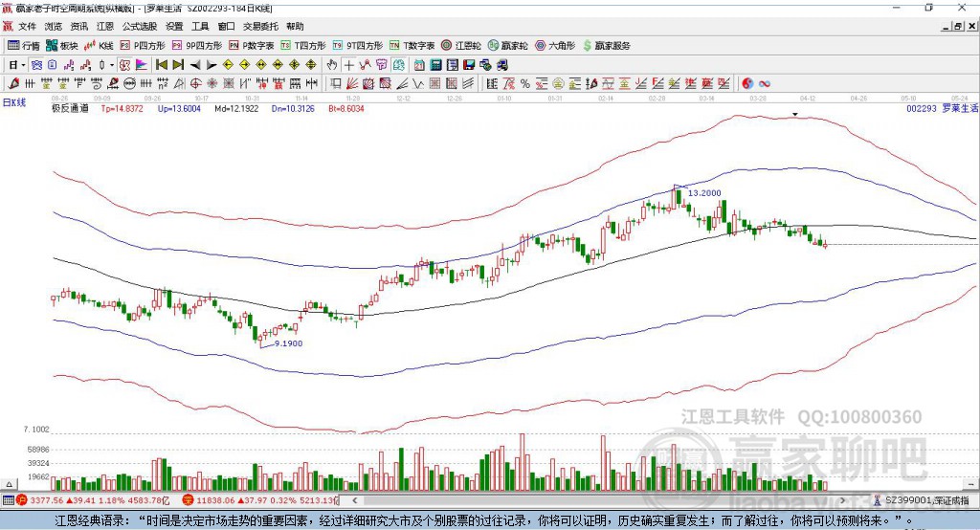This screenshot has height=530, width=980.
Task: Open the 工具 menu
Action: (x=200, y=26)
